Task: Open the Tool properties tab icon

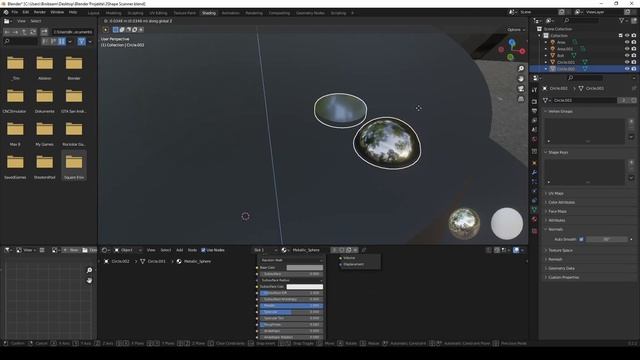Action: point(534,90)
